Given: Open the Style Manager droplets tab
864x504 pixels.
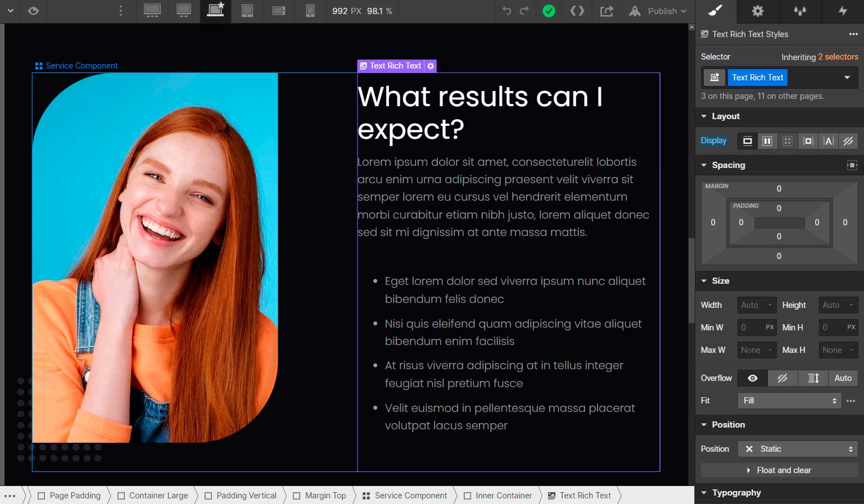Looking at the screenshot, I should click(x=800, y=11).
